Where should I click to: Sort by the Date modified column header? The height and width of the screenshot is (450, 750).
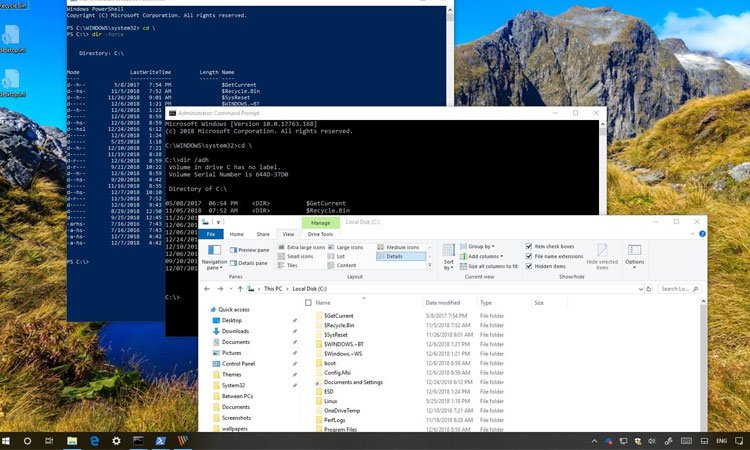coord(443,302)
